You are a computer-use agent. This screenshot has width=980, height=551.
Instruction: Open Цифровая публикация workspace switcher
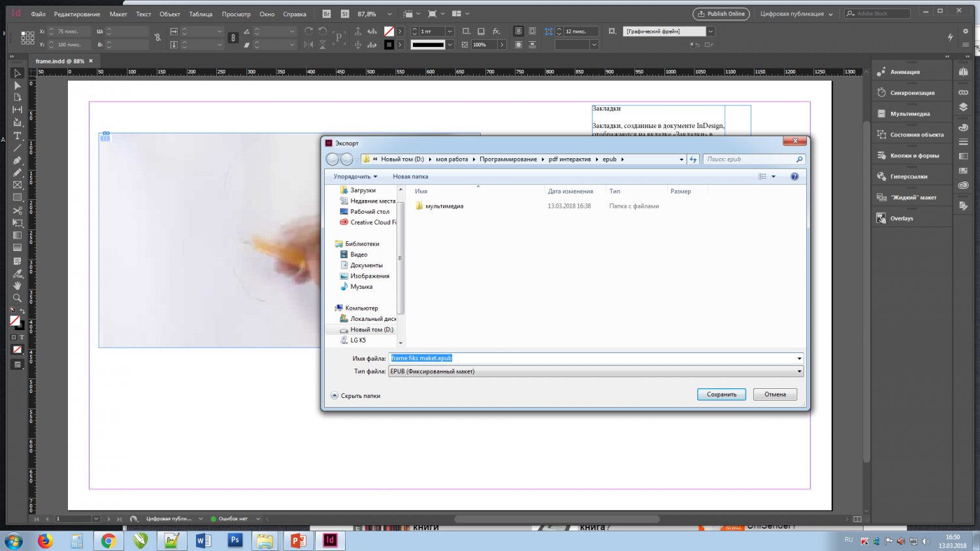point(796,14)
